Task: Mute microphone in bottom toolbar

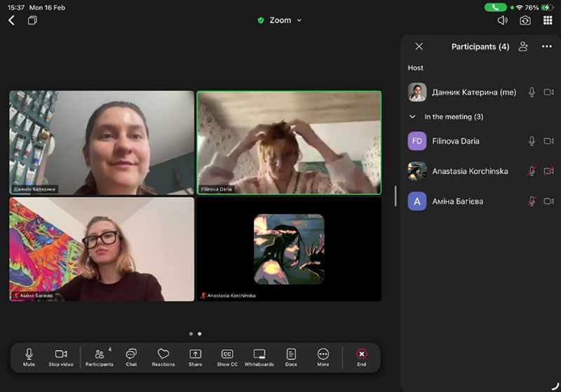Action: point(29,356)
